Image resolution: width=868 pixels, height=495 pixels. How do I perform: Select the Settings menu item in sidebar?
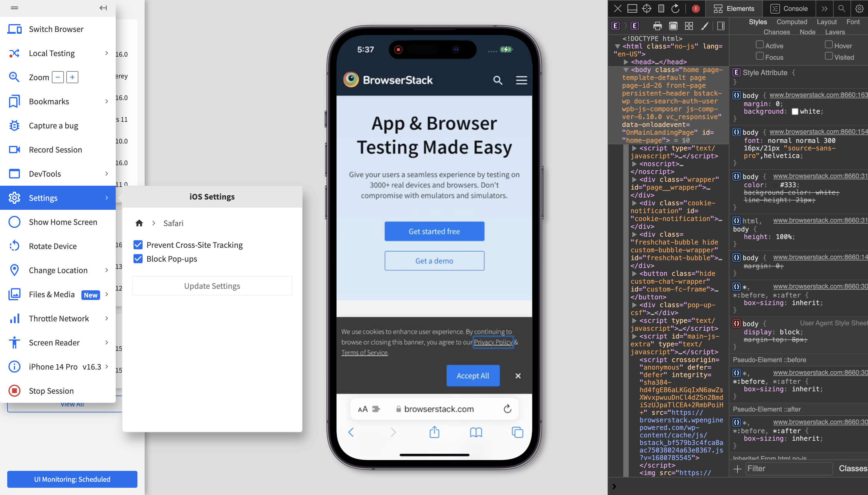click(x=58, y=197)
